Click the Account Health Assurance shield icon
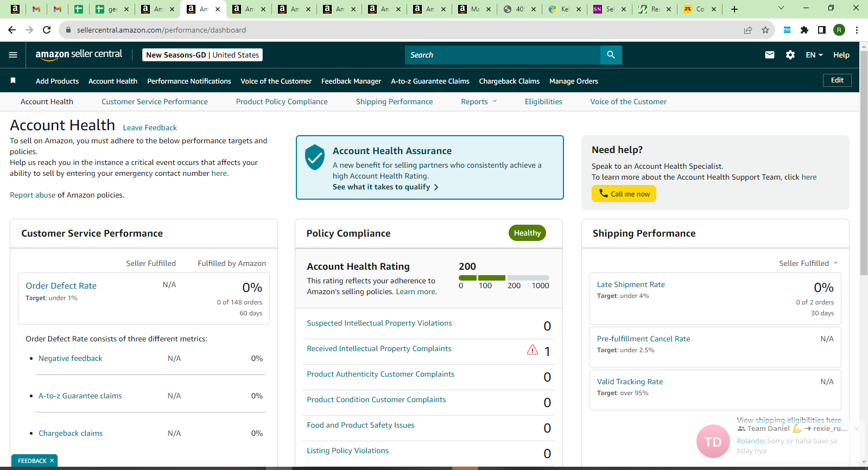The height and width of the screenshot is (470, 868). tap(315, 157)
